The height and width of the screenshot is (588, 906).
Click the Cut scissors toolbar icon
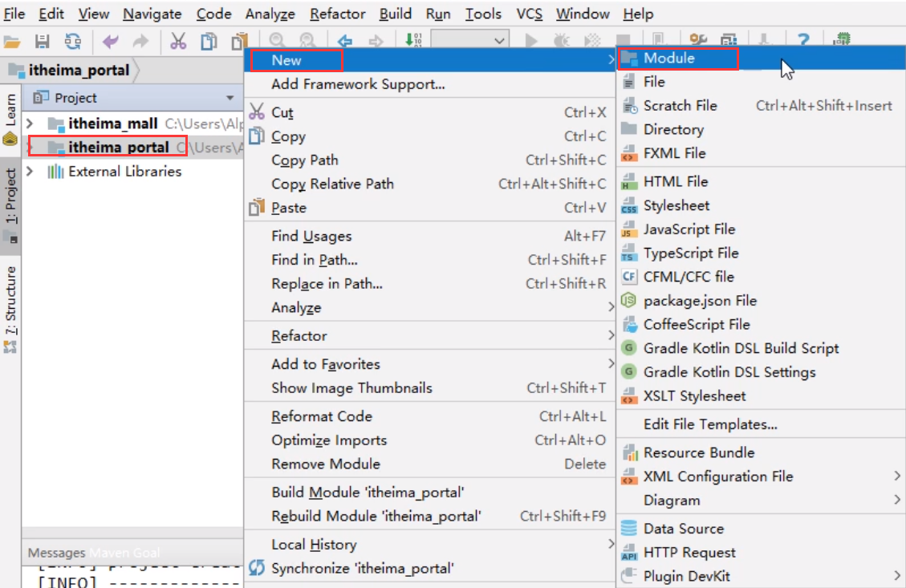(178, 41)
